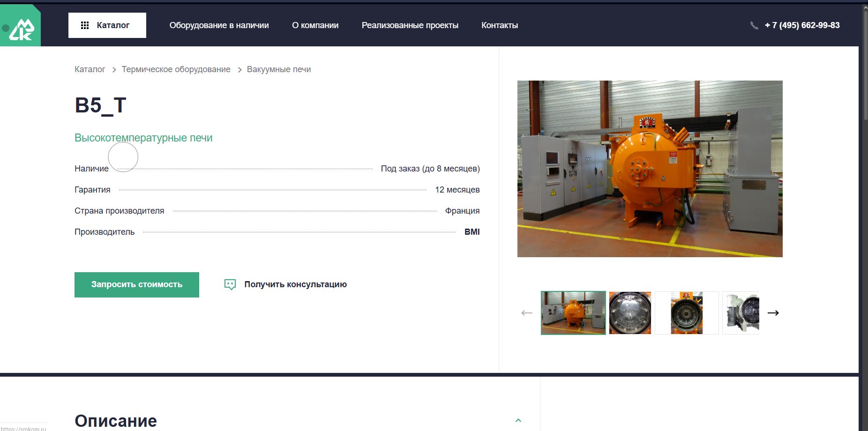Navigate to Контакты page
Viewport: 868px width, 431px height.
click(x=500, y=25)
